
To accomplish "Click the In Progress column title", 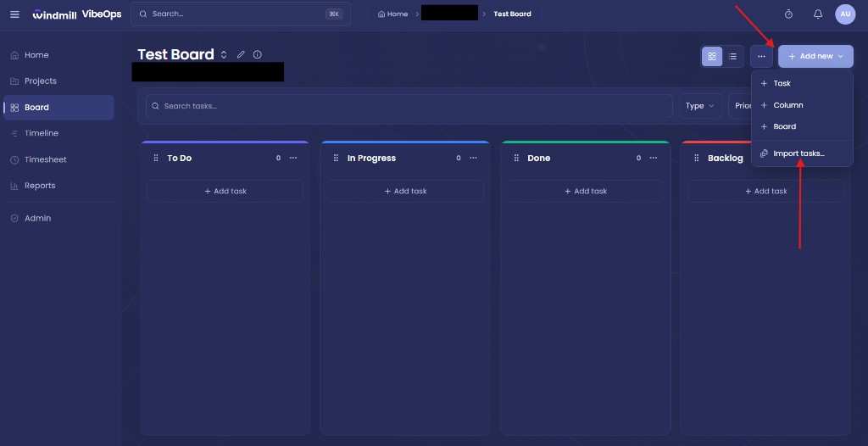I will (371, 158).
